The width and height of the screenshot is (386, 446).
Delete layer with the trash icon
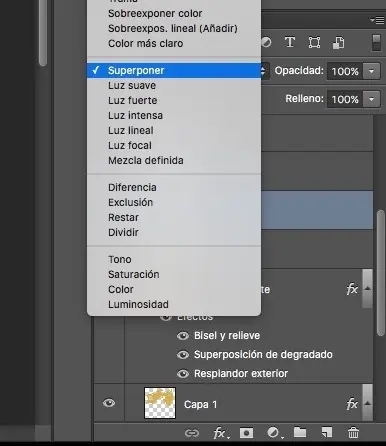pyautogui.click(x=353, y=433)
